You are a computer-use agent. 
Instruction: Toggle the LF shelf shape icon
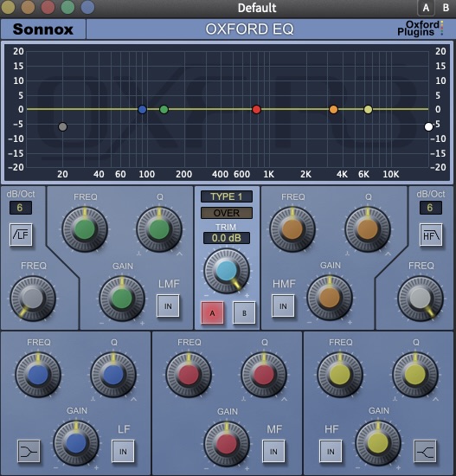(x=29, y=451)
